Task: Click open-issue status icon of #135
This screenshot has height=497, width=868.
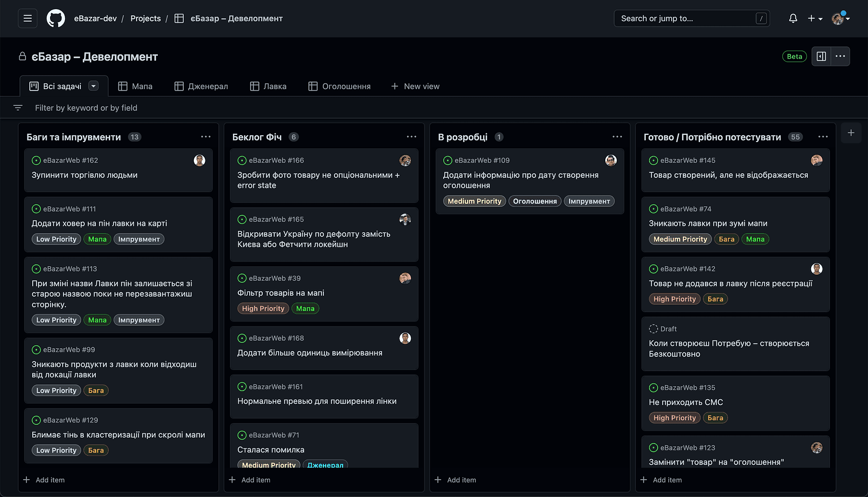Action: (653, 388)
